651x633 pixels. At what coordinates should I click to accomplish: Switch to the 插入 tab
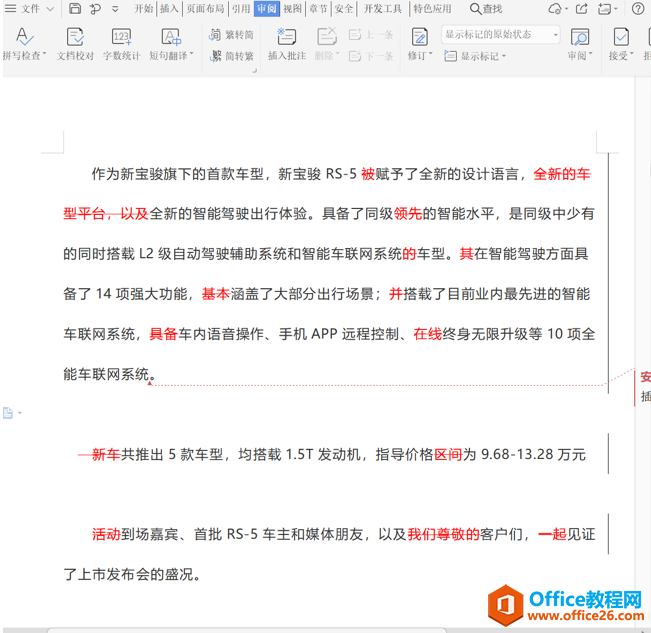pos(169,8)
